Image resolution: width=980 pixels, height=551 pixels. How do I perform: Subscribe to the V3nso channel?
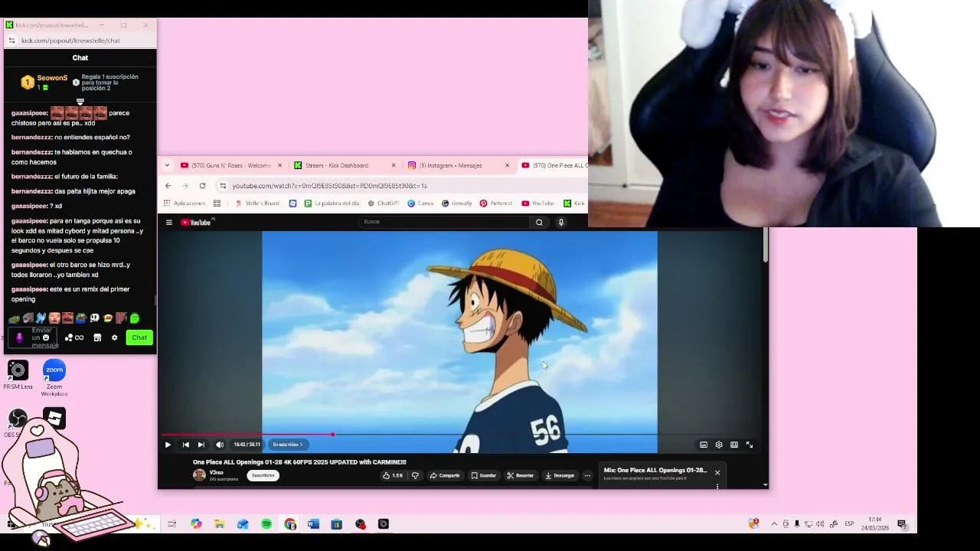(x=263, y=475)
